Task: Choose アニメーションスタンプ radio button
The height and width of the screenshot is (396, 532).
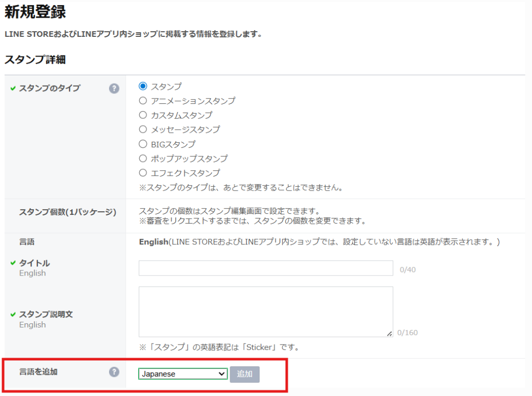Action: tap(143, 100)
